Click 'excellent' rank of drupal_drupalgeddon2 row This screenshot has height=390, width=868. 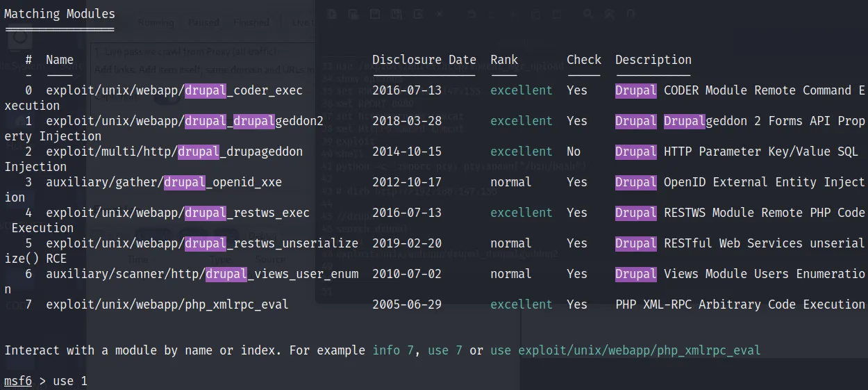521,121
